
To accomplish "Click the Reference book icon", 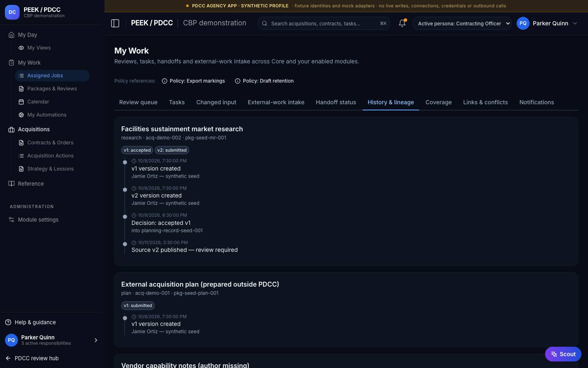I will click(11, 184).
